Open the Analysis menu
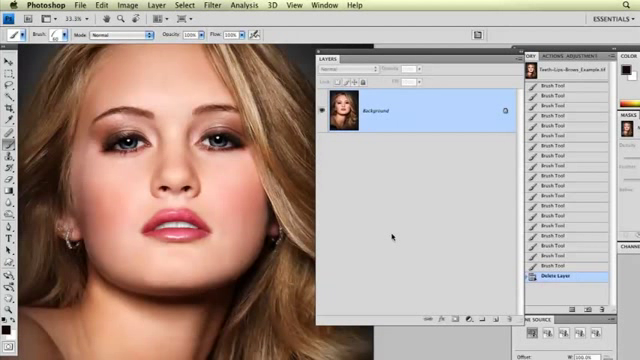The image size is (640, 360). (x=244, y=5)
